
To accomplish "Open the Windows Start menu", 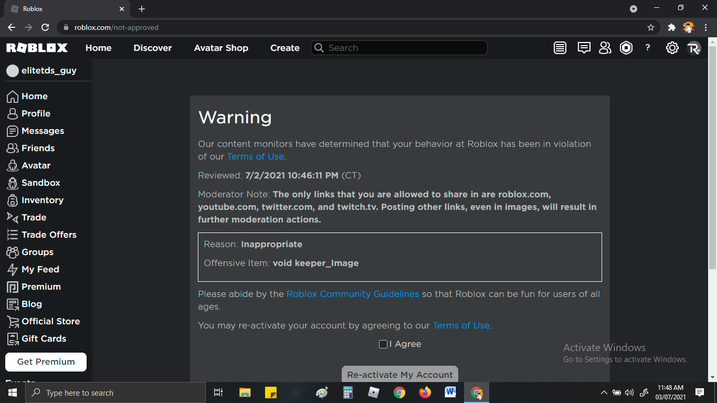I will (12, 392).
